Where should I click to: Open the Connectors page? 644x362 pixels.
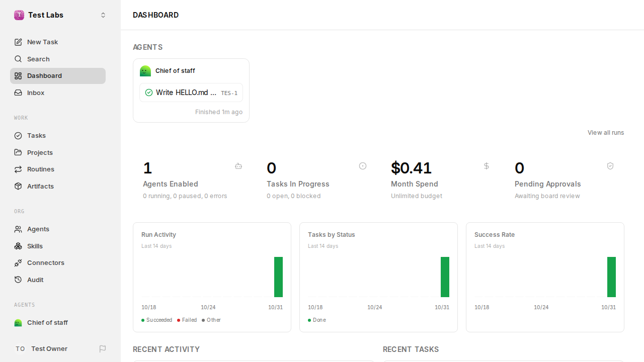click(x=58, y=263)
